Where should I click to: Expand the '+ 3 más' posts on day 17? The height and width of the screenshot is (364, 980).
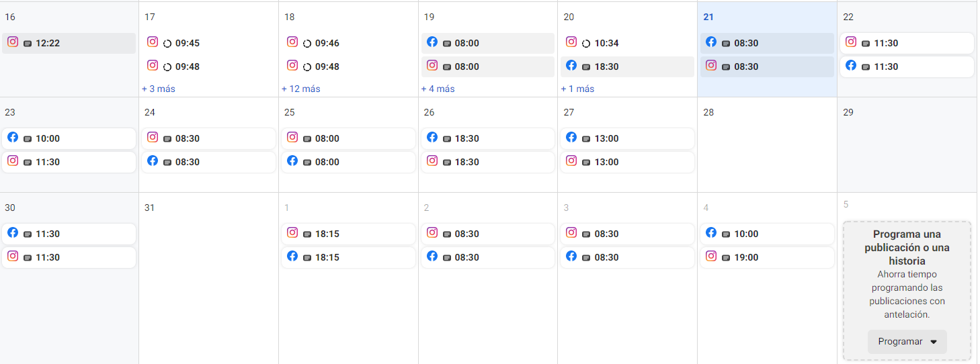tap(159, 89)
